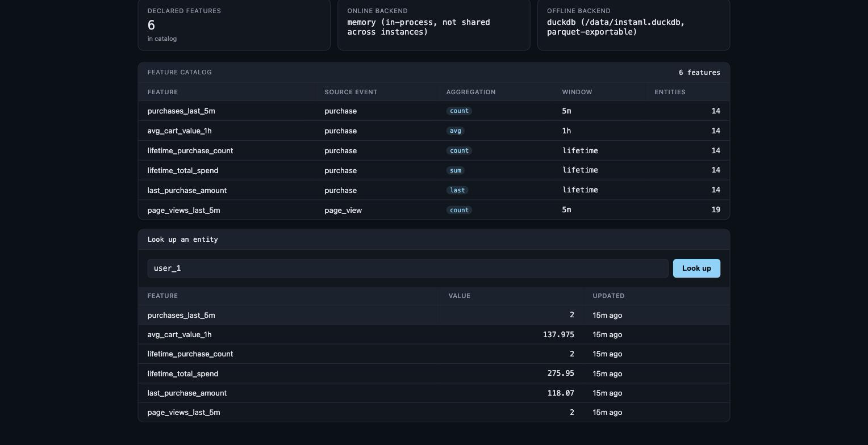Click the avg aggregation badge
The height and width of the screenshot is (445, 868).
coord(455,131)
